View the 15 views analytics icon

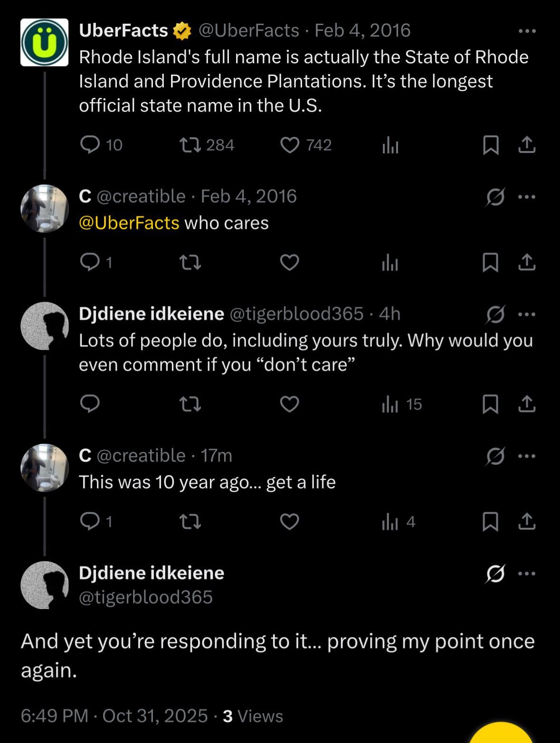(x=390, y=404)
